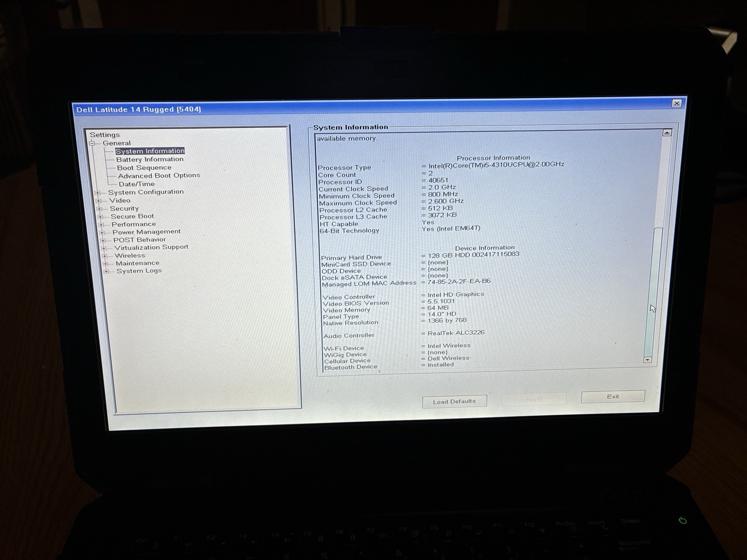Select the Wireless category label
This screenshot has height=560, width=747.
pyautogui.click(x=130, y=255)
